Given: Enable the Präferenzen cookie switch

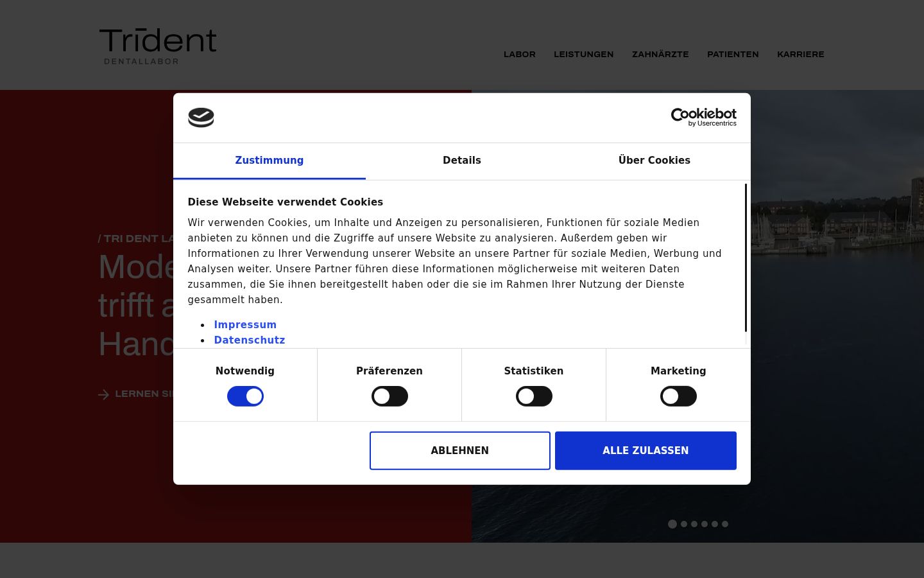Looking at the screenshot, I should 389,396.
